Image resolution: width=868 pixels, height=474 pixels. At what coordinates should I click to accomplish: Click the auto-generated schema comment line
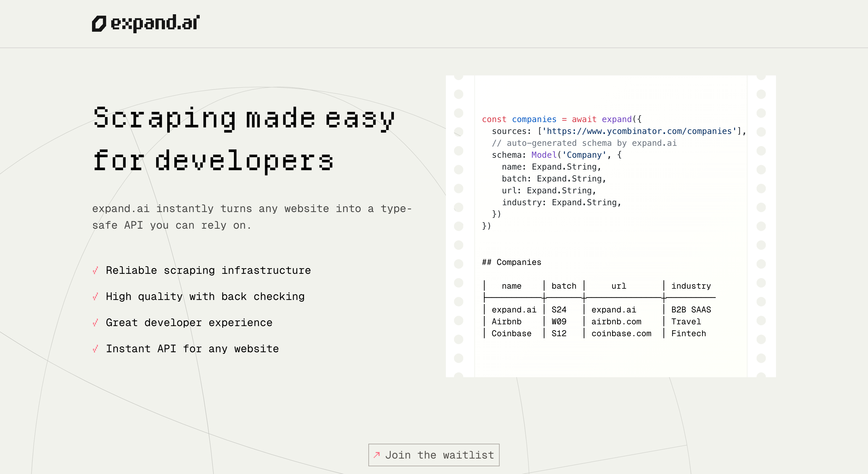point(584,143)
